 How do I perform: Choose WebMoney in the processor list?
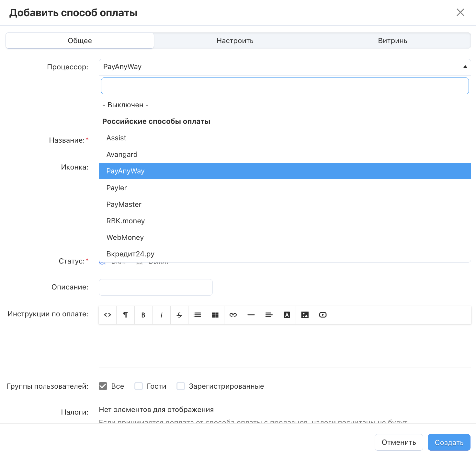[x=125, y=237]
